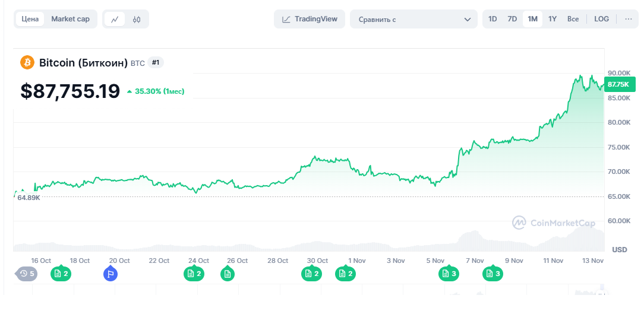The image size is (644, 311).
Task: Switch to candlestick chart view
Action: pos(137,19)
